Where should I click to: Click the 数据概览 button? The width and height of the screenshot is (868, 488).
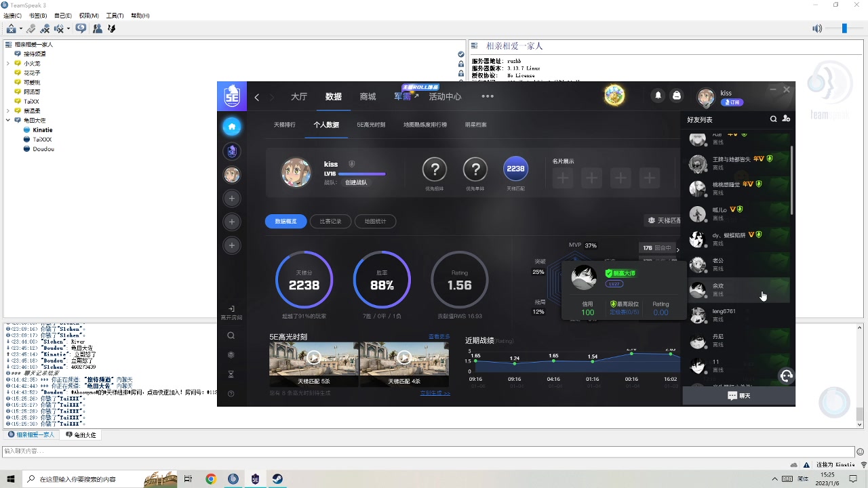[285, 221]
